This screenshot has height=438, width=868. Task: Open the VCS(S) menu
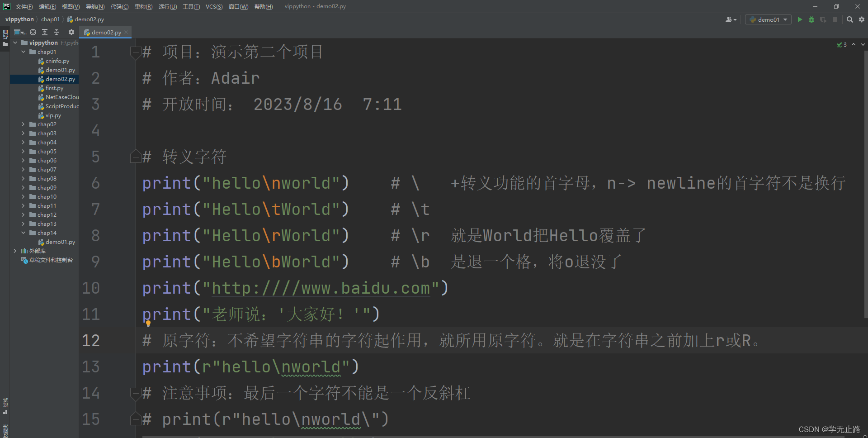(x=214, y=6)
